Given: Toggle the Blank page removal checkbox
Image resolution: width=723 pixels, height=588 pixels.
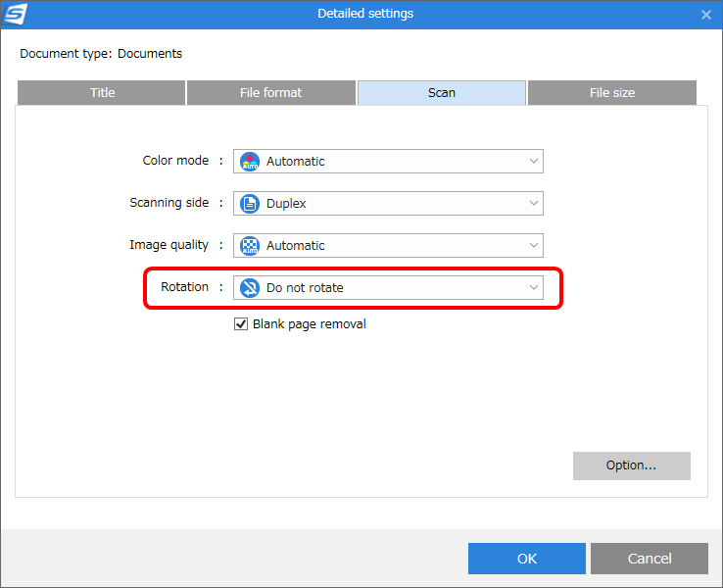Looking at the screenshot, I should pyautogui.click(x=241, y=324).
